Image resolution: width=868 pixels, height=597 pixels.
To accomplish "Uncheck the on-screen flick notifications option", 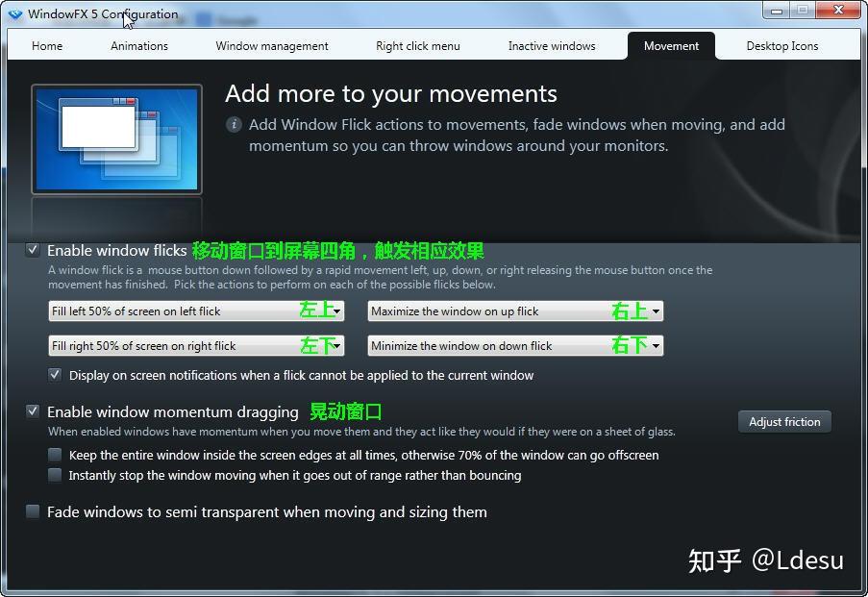I will point(55,374).
